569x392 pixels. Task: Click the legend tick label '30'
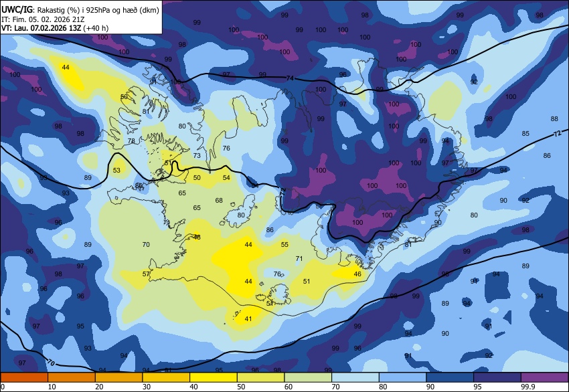[147, 387]
